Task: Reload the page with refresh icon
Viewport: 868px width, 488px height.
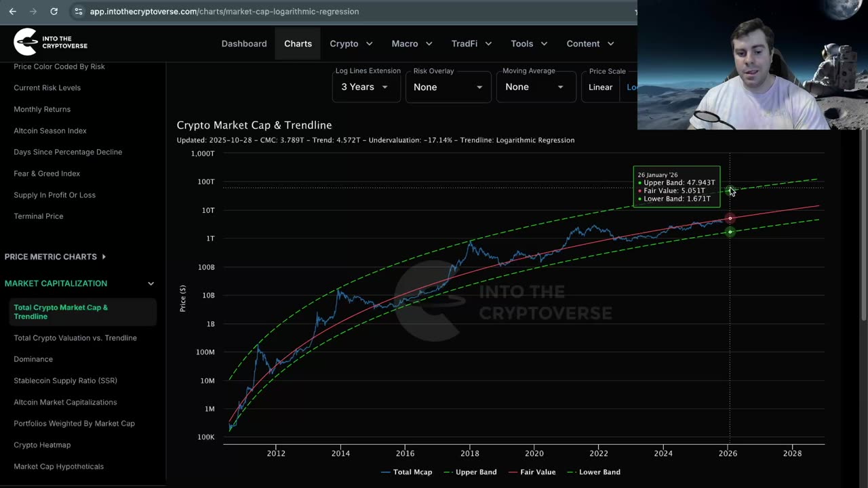Action: pyautogui.click(x=54, y=12)
